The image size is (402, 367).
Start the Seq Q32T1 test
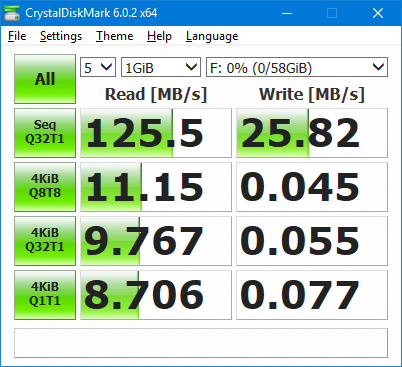click(x=45, y=133)
